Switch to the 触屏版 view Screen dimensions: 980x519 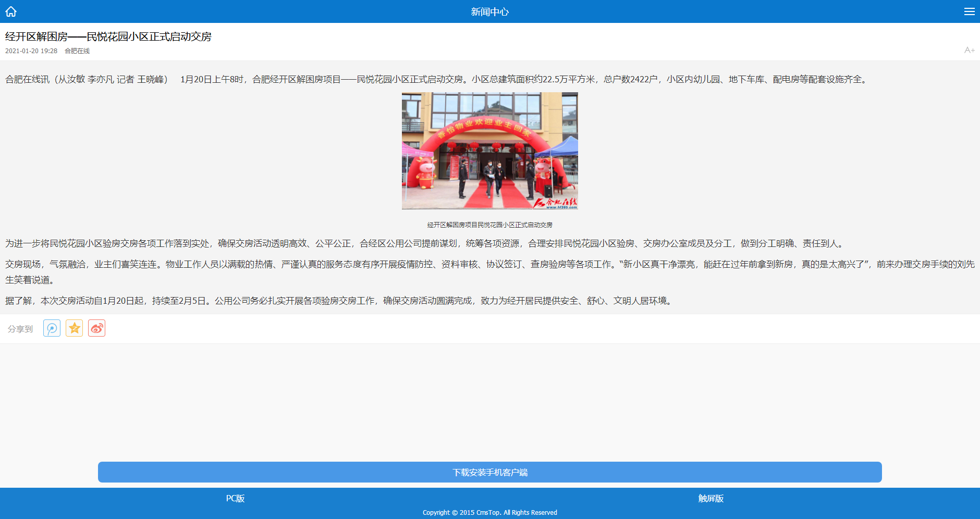[710, 499]
